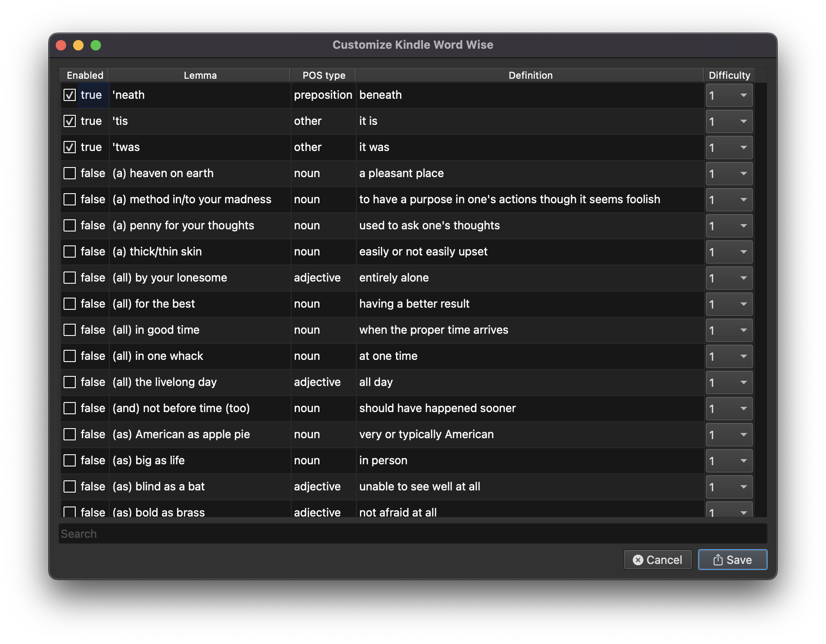
Task: Sort table by the Enabled column header
Action: click(84, 75)
